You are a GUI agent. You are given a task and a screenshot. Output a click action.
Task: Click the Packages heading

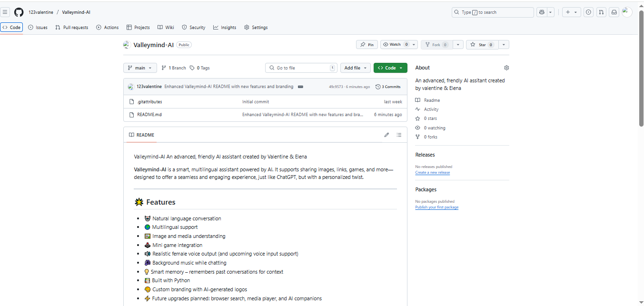tap(426, 189)
